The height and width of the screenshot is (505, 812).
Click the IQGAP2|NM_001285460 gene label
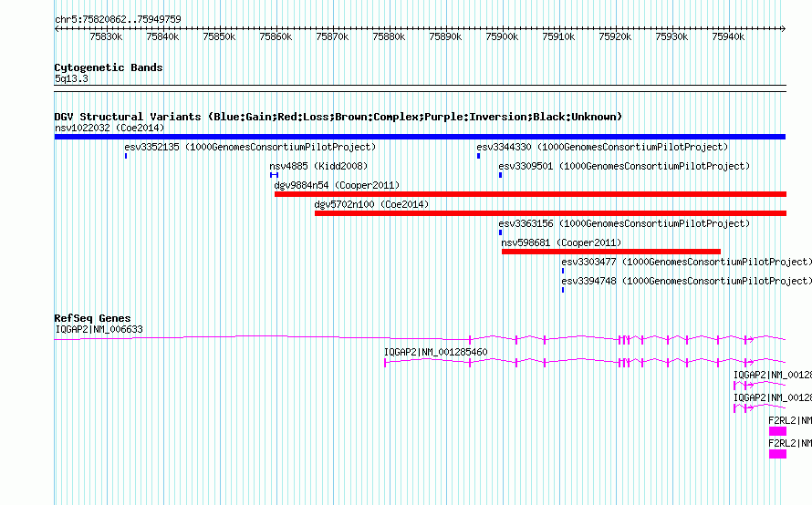click(435, 352)
